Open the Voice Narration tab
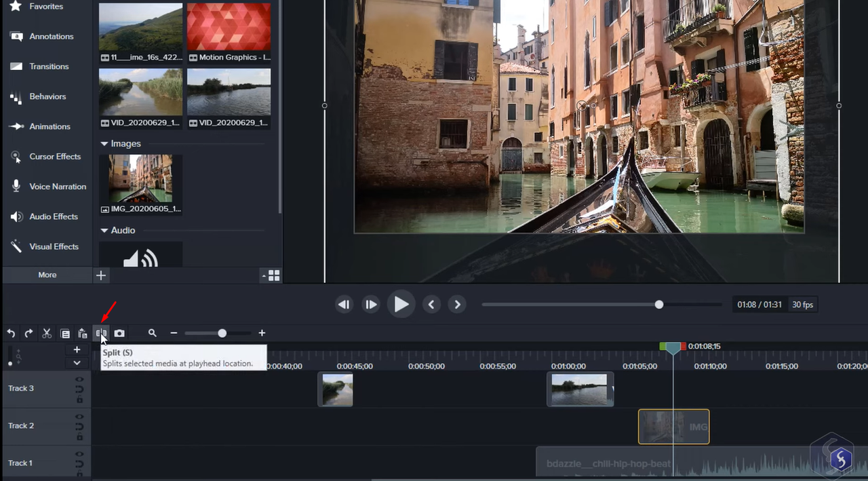Screen dimensions: 868x481 click(x=45, y=187)
